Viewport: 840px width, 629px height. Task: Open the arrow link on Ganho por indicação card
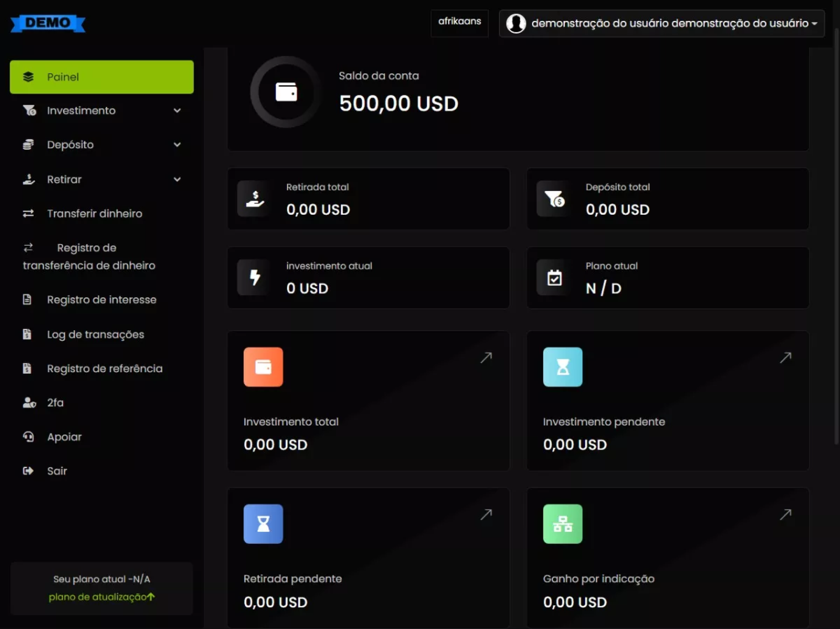(785, 515)
